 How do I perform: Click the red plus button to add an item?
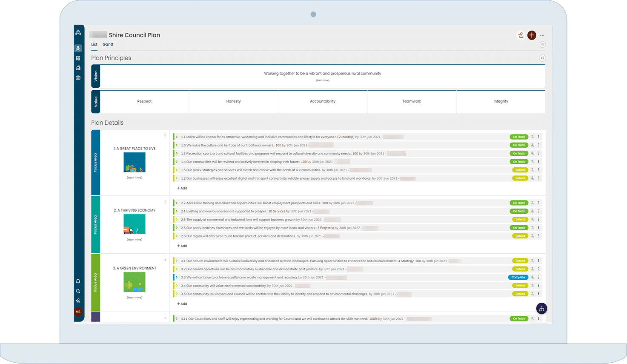[532, 35]
